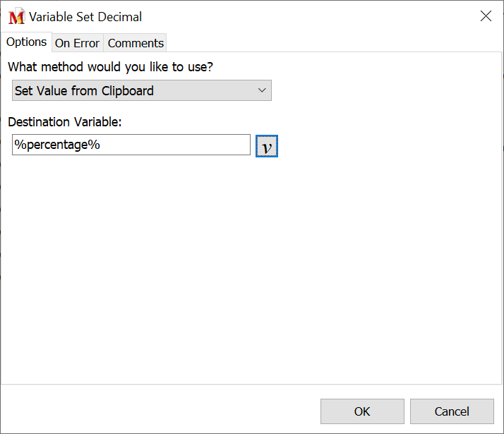This screenshot has width=504, height=434.
Task: Click empty tab strip area right of Comments
Action: coord(332,43)
